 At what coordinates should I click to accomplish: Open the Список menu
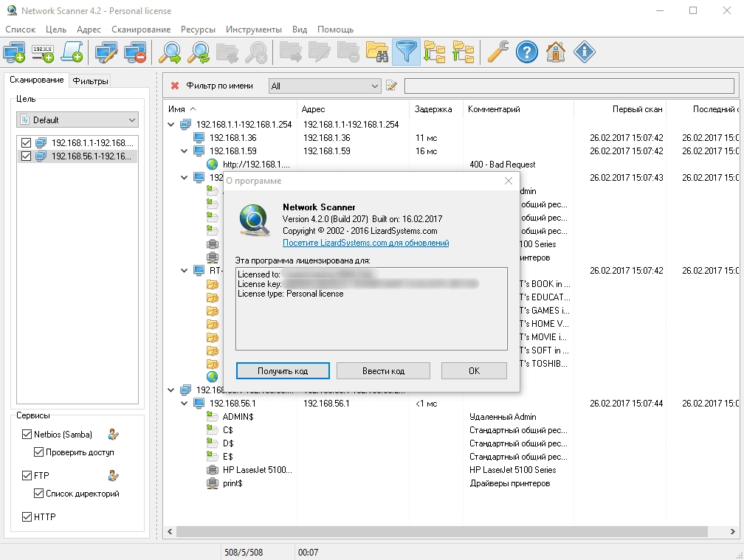[21, 30]
